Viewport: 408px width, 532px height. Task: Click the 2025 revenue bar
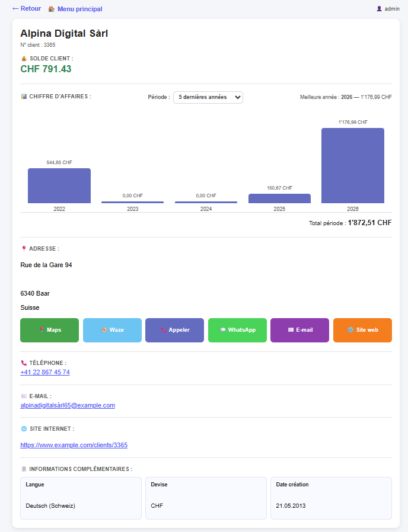pyautogui.click(x=279, y=198)
